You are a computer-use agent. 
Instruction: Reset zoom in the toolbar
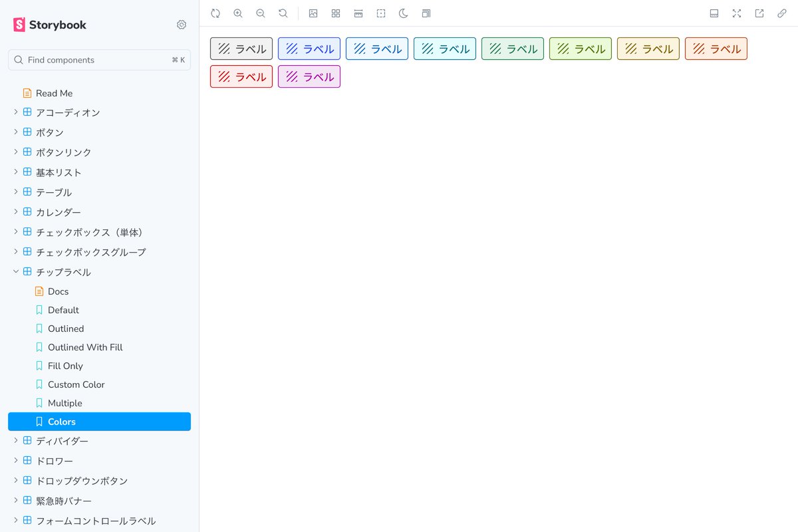coord(283,13)
